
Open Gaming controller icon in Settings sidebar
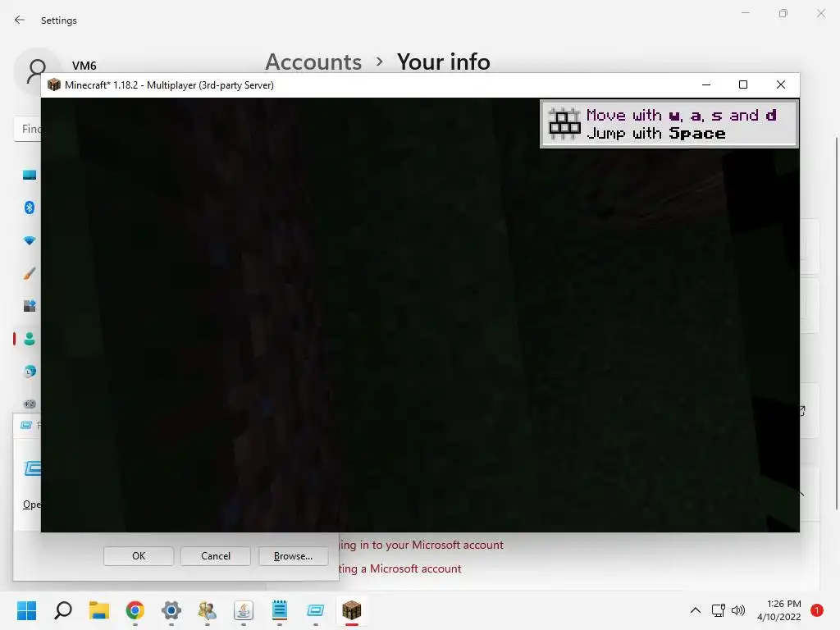30,404
